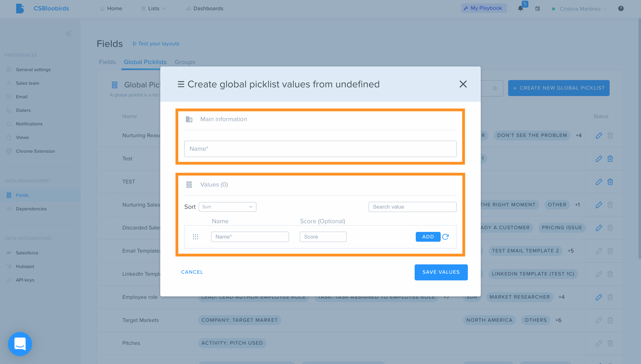Screen dimensions: 641x364
Task: Switch to the Groups tab
Action: point(185,62)
